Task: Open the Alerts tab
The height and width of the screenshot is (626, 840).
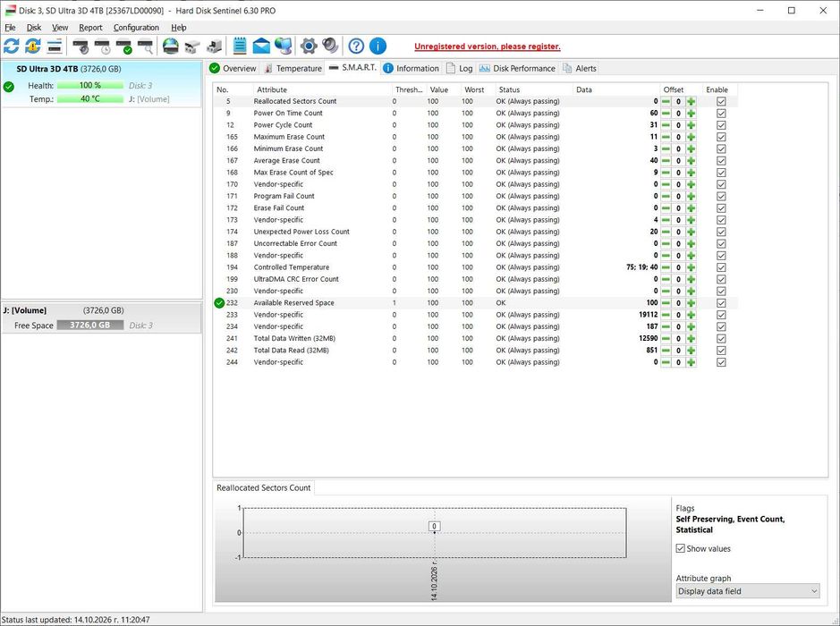Action: coord(579,69)
